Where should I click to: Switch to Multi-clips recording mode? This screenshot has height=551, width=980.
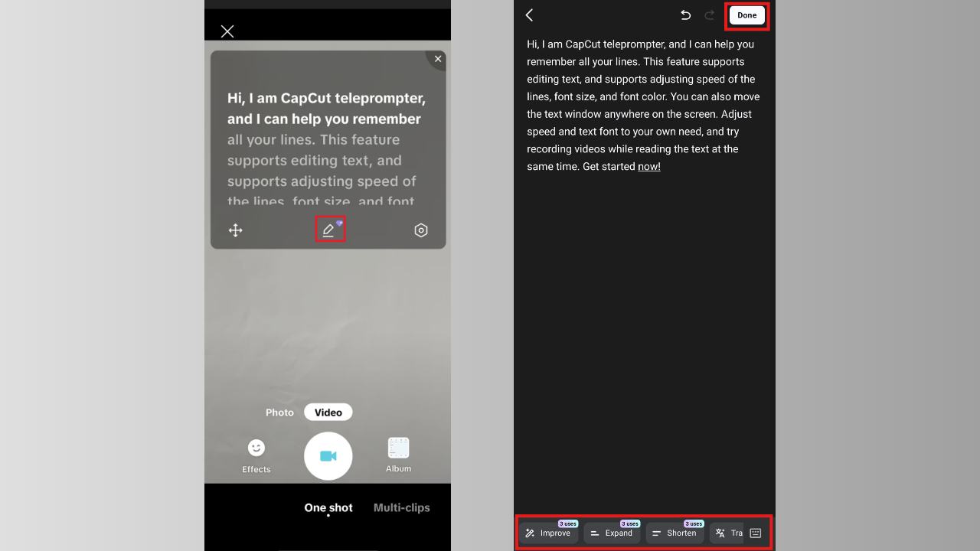tap(402, 507)
